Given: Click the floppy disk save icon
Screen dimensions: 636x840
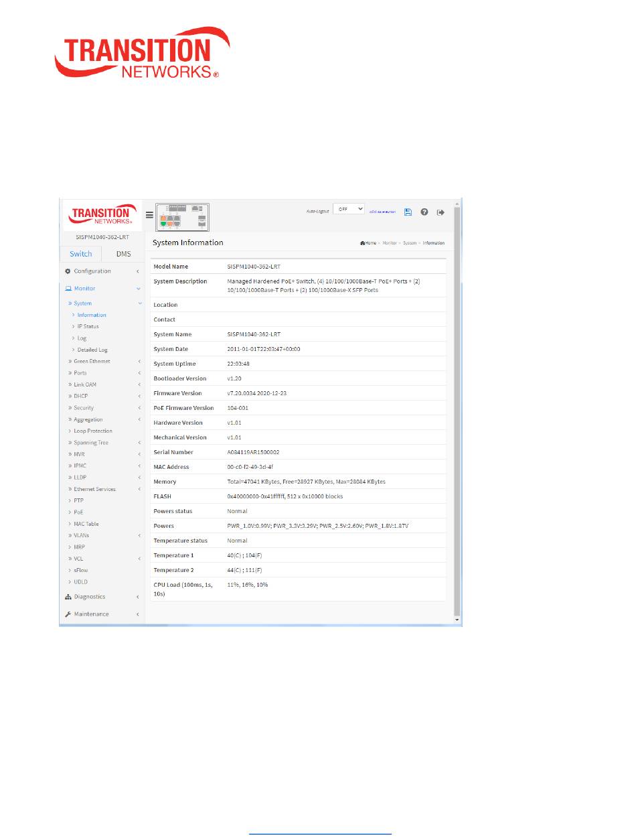Looking at the screenshot, I should point(408,212).
